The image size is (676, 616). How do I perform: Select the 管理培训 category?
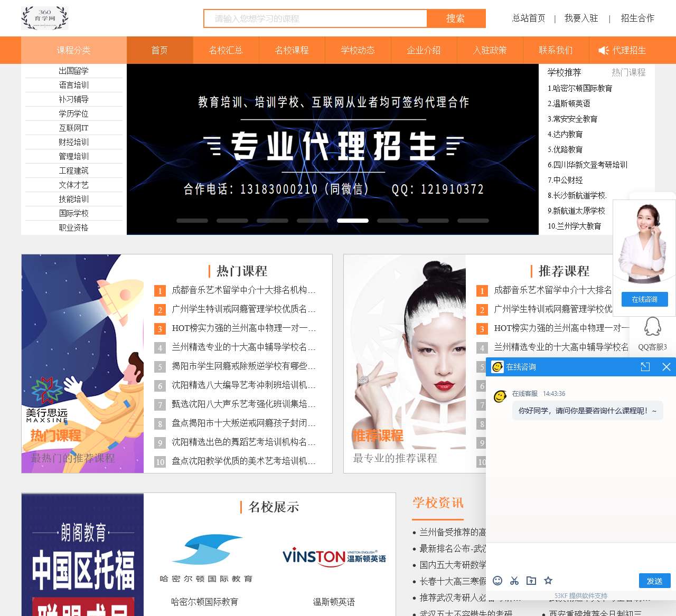(74, 156)
